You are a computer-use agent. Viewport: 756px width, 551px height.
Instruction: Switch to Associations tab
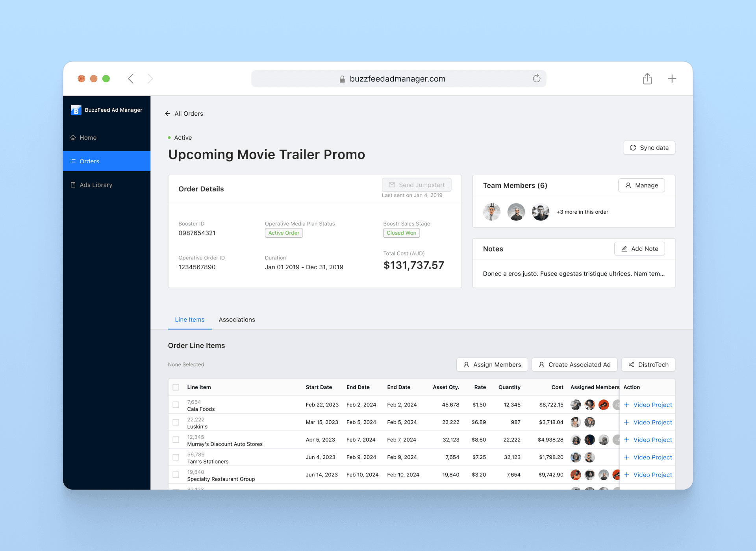(237, 320)
